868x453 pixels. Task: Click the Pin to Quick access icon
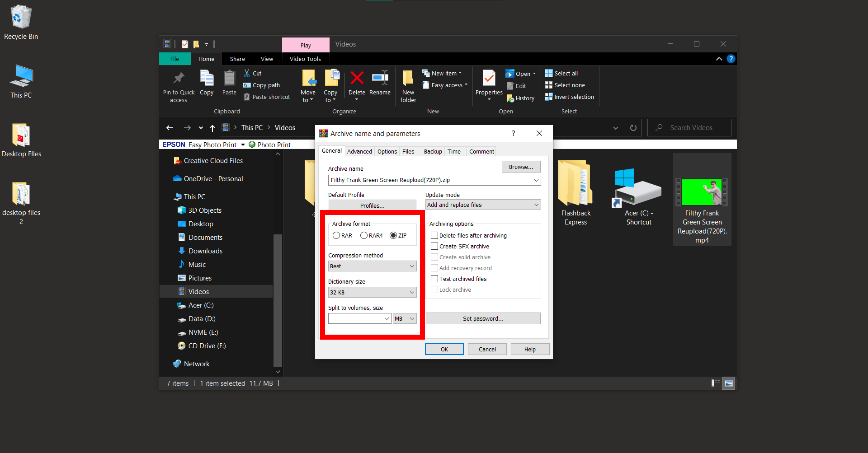(178, 78)
